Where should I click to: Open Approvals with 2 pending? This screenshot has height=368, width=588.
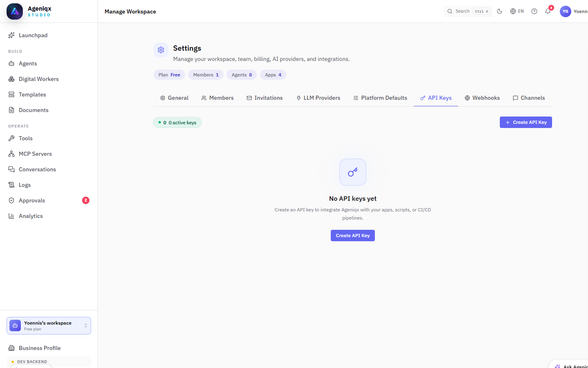[49, 200]
